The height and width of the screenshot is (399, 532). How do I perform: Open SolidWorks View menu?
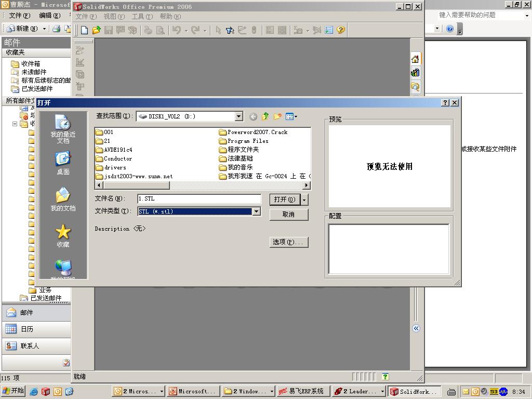pyautogui.click(x=114, y=16)
